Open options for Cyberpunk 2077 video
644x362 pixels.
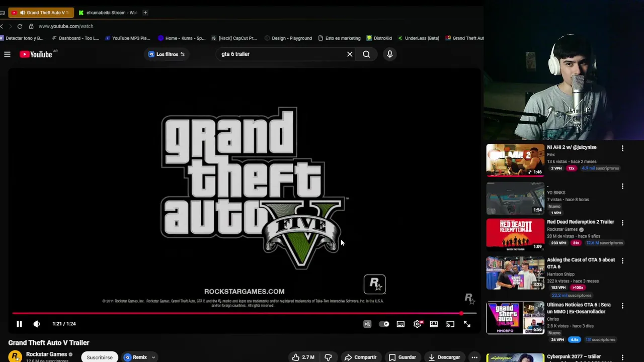tap(622, 357)
